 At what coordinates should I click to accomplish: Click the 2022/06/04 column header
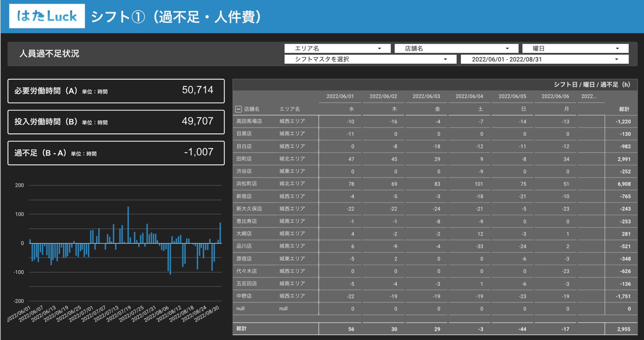469,96
